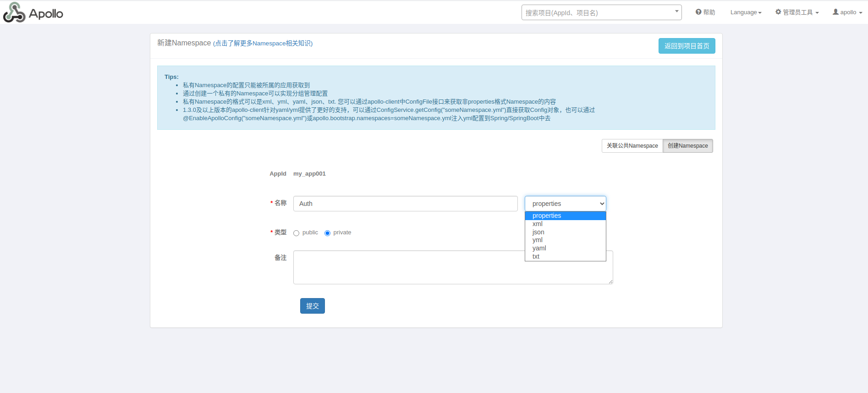Open the Namespace knowledge link

(x=263, y=43)
